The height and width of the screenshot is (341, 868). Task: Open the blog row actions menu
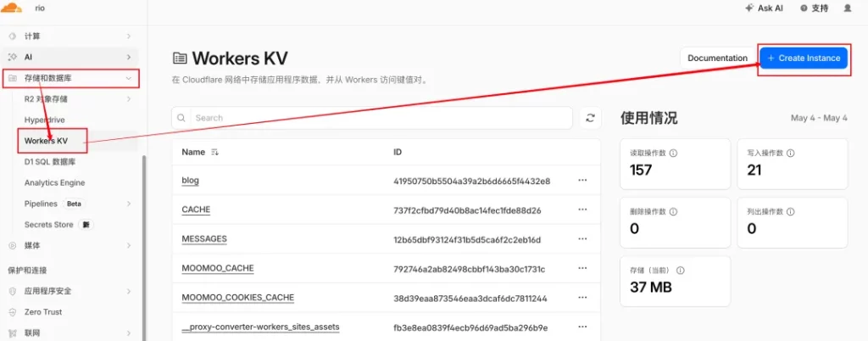(581, 181)
